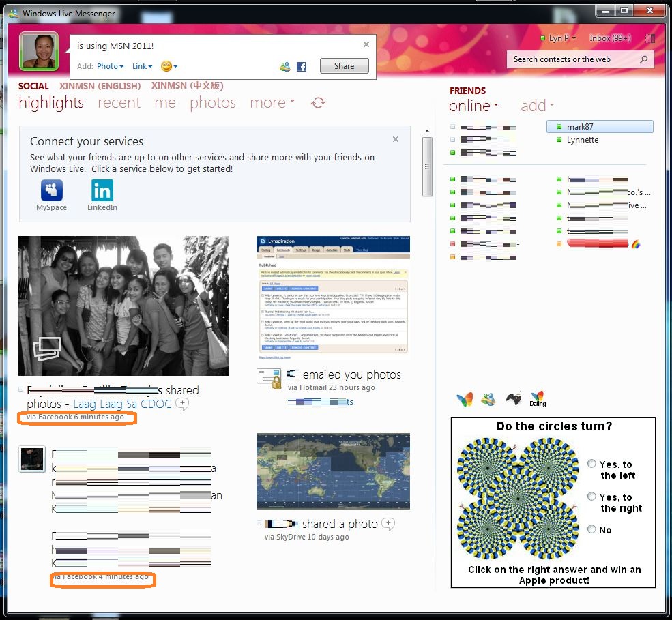Click mark87 online status icon

pos(559,127)
